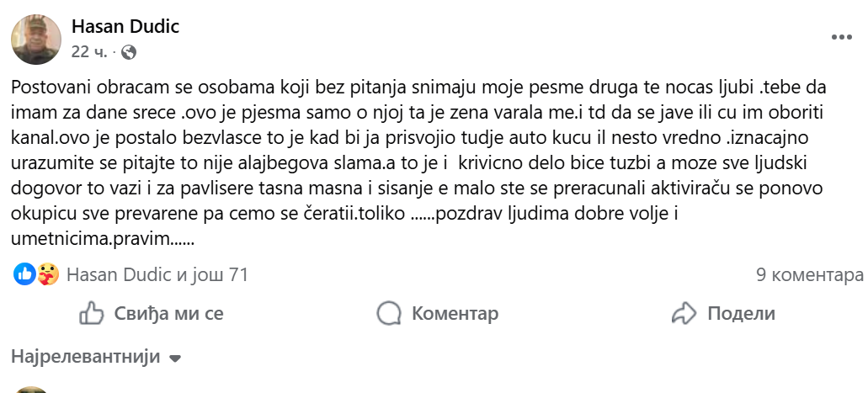Image resolution: width=868 pixels, height=393 pixels.
Task: Click the last post line 'umetnicima.pravim......'
Action: pos(103,238)
